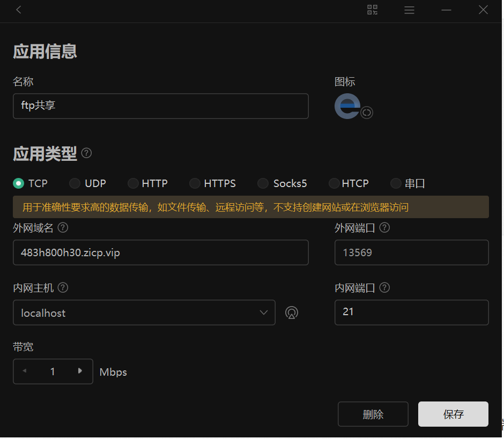
Task: Select the HTTPS radio option
Action: (x=195, y=183)
